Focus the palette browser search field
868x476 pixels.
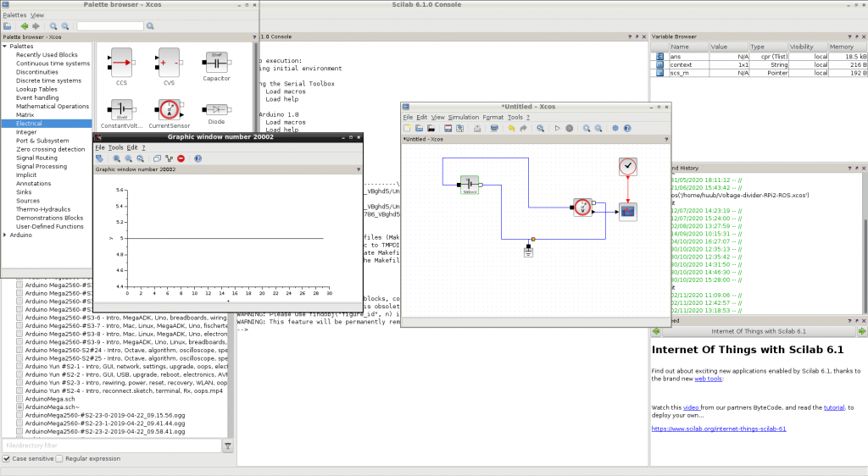110,26
